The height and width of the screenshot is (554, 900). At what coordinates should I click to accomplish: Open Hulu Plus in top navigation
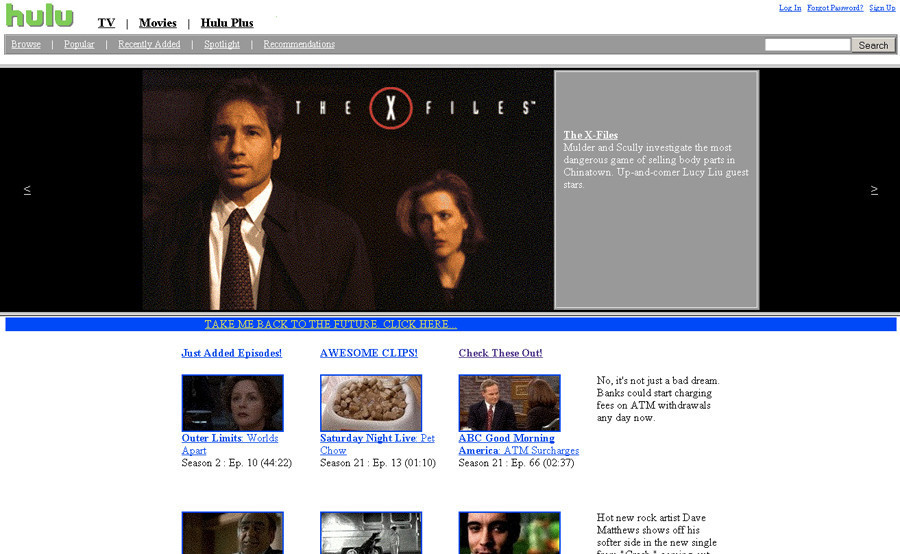pyautogui.click(x=227, y=23)
